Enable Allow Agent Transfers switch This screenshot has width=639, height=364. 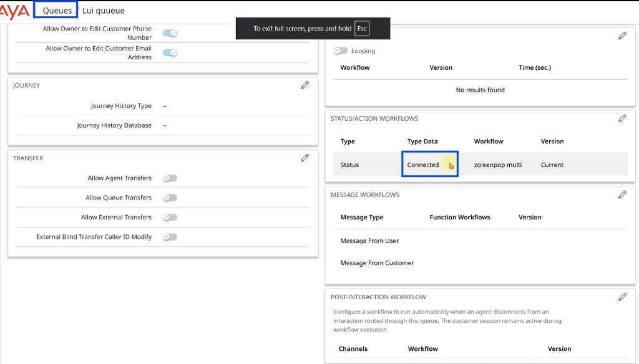[170, 178]
